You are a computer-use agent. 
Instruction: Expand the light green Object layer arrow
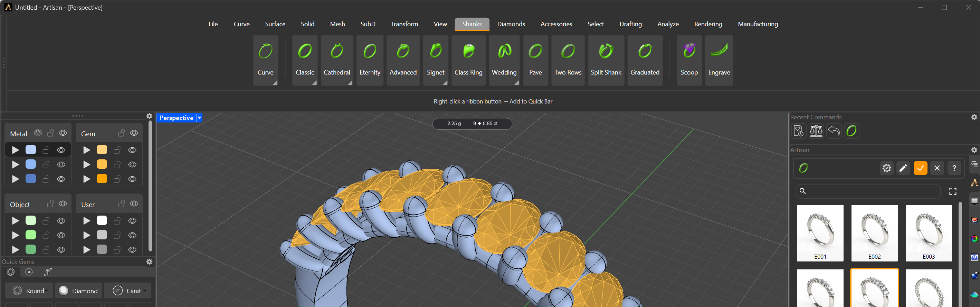pyautogui.click(x=16, y=221)
